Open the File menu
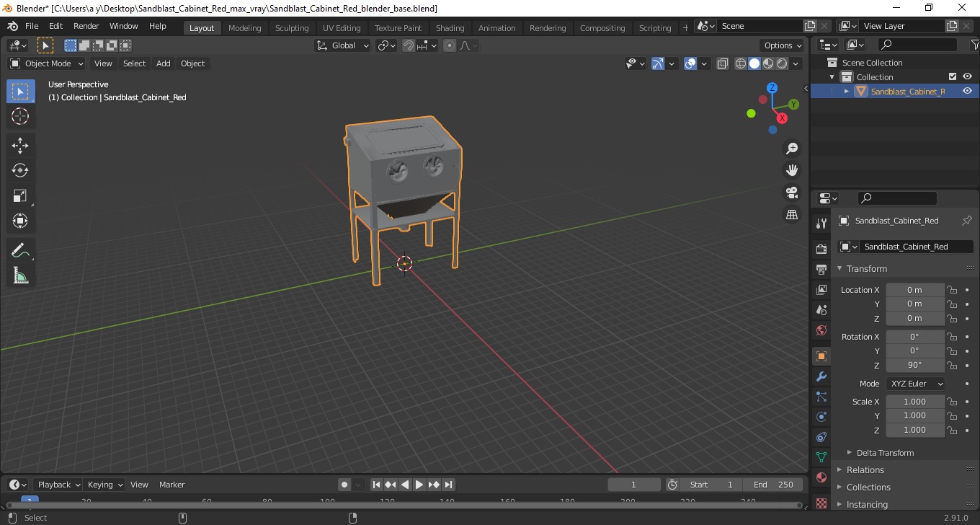This screenshot has height=525, width=980. coord(32,26)
